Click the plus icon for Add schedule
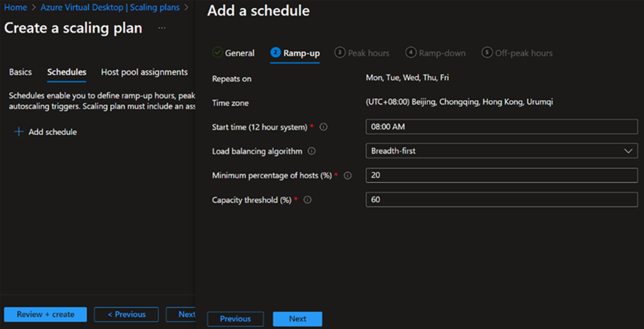Screen dimensions: 644x329 click(x=18, y=132)
